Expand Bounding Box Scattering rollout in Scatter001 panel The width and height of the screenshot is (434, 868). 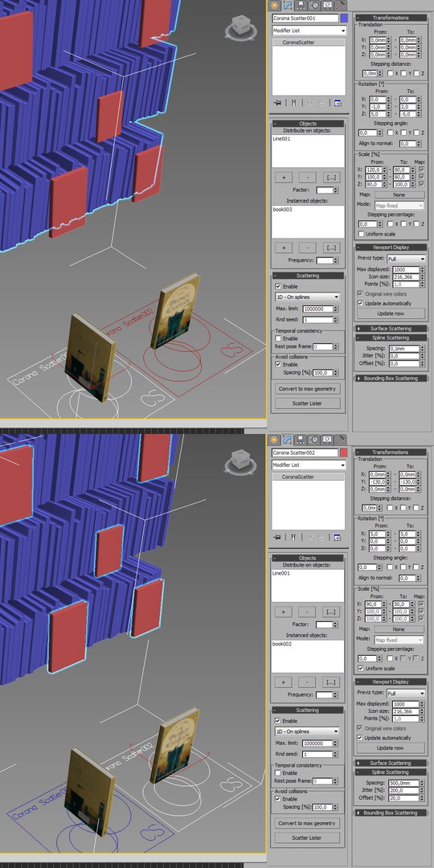(x=391, y=378)
